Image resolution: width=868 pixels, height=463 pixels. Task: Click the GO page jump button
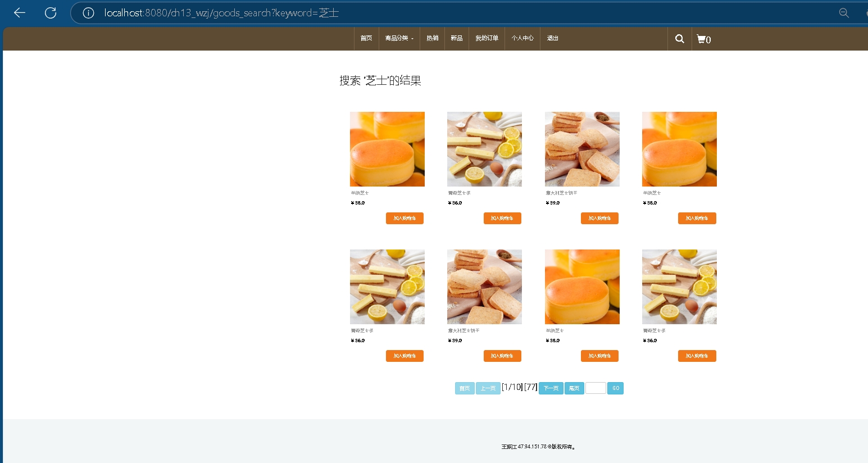click(x=615, y=388)
